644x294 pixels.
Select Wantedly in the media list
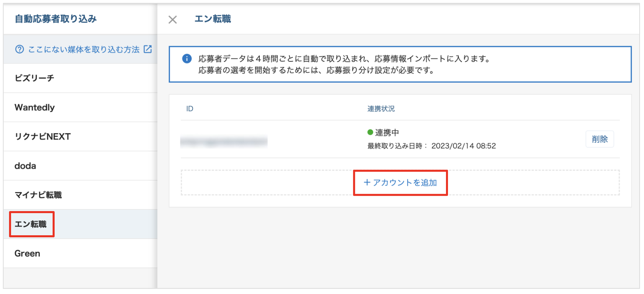[x=80, y=107]
